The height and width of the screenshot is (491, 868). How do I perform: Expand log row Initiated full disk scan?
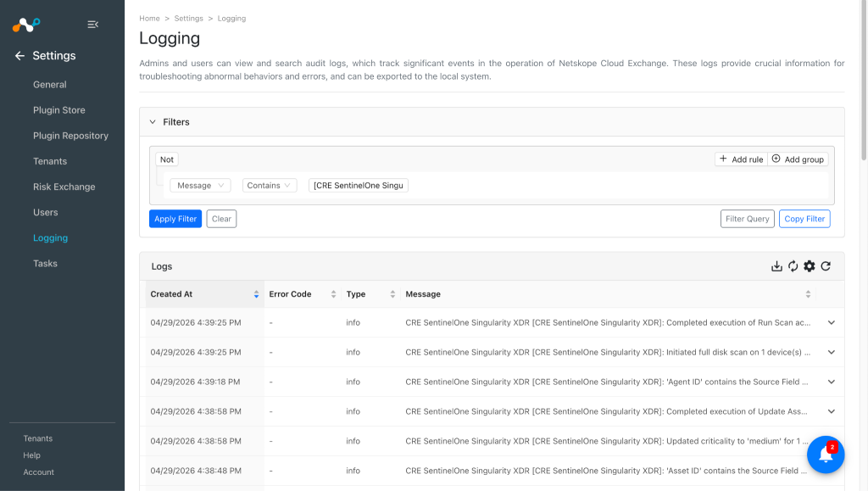[831, 352]
